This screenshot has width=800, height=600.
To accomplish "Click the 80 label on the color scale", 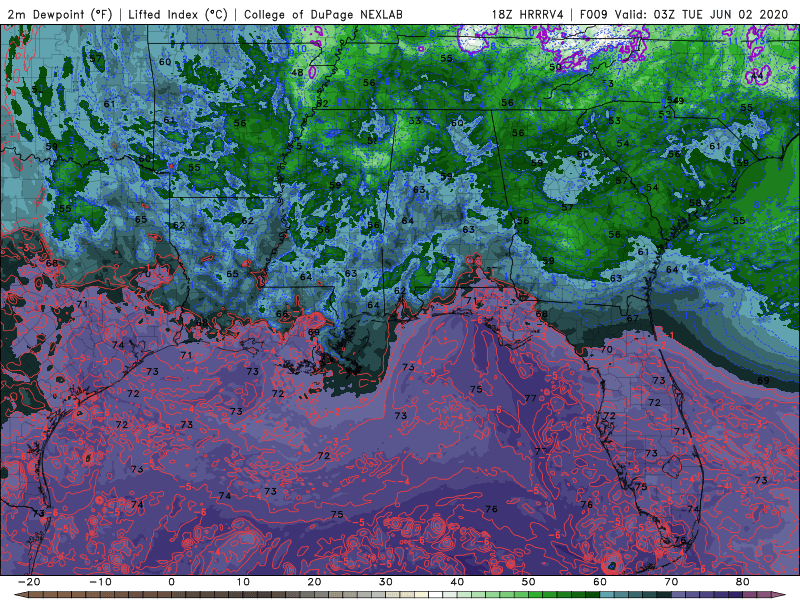I will point(743,582).
